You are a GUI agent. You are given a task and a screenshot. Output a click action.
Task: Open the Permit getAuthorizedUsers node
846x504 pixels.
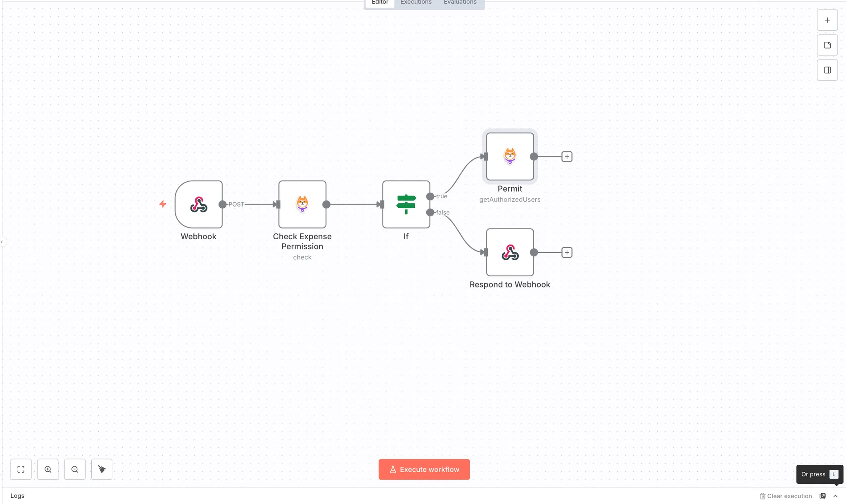pos(510,157)
